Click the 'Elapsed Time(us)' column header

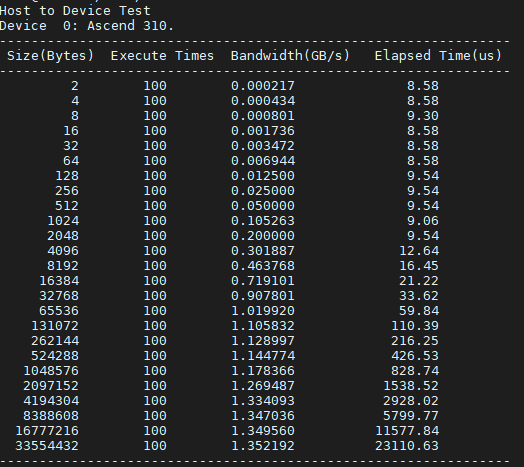(438, 55)
